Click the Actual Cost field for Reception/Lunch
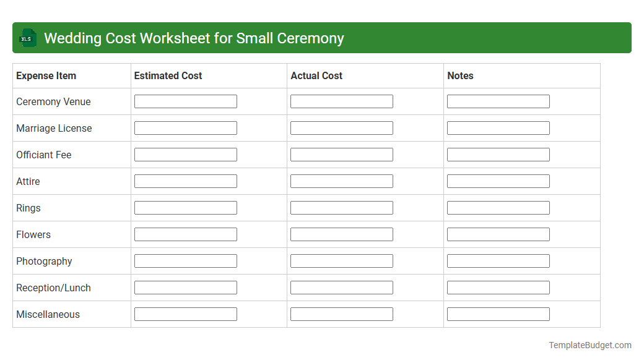The height and width of the screenshot is (363, 644). 341,287
